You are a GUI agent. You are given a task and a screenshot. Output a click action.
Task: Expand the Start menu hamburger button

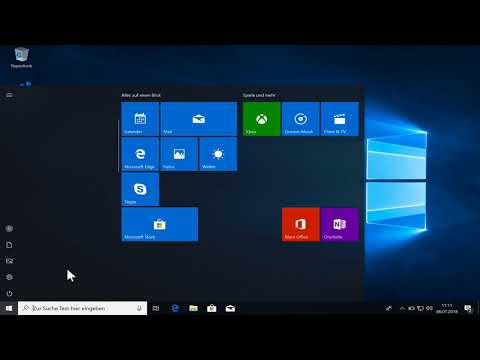coord(9,95)
